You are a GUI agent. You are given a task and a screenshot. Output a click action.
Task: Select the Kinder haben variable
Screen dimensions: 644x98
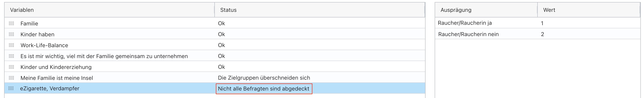37,34
